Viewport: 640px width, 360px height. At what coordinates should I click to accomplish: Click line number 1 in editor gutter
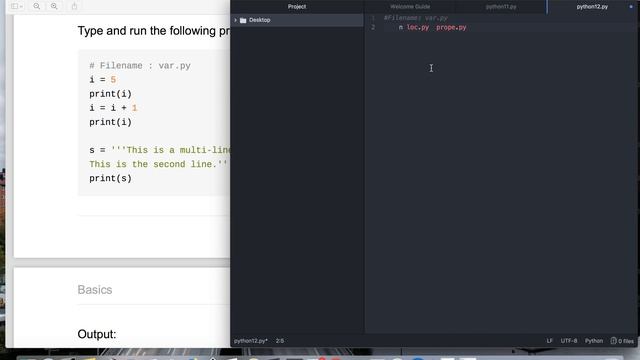(x=373, y=18)
